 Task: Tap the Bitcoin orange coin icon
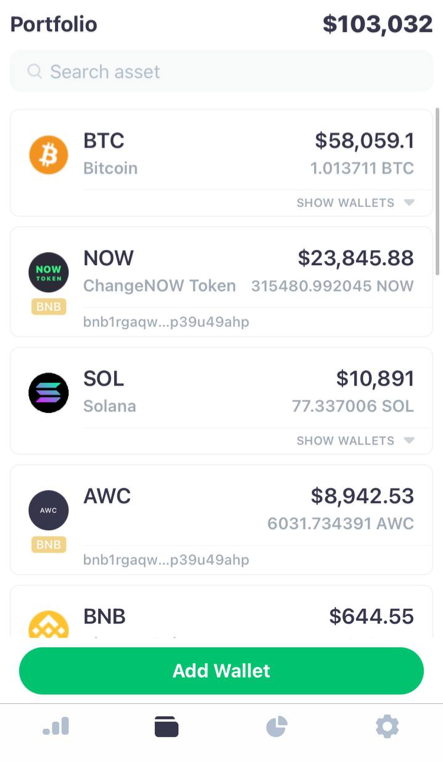click(49, 155)
